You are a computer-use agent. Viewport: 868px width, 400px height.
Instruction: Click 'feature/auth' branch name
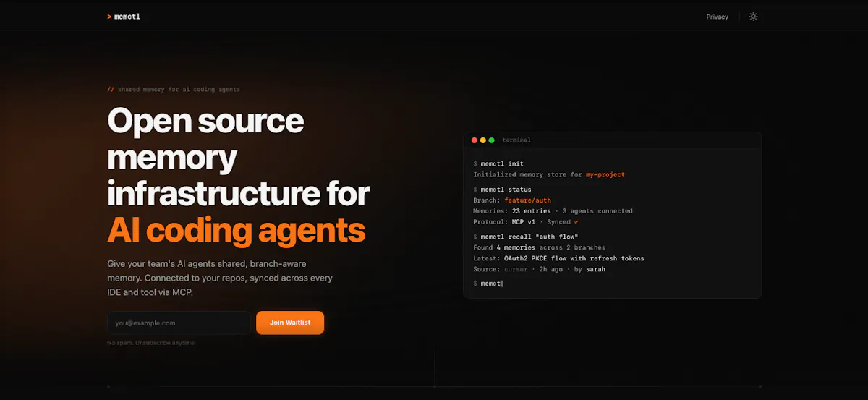click(x=528, y=200)
